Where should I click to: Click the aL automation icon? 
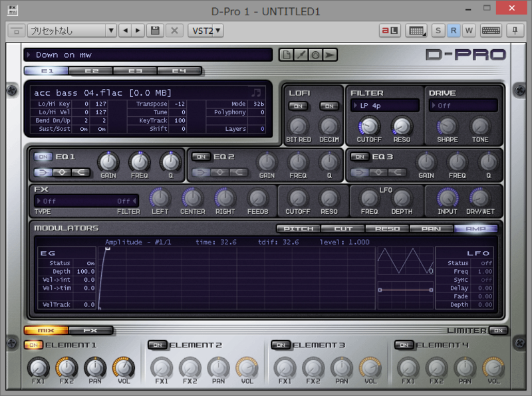pyautogui.click(x=390, y=31)
